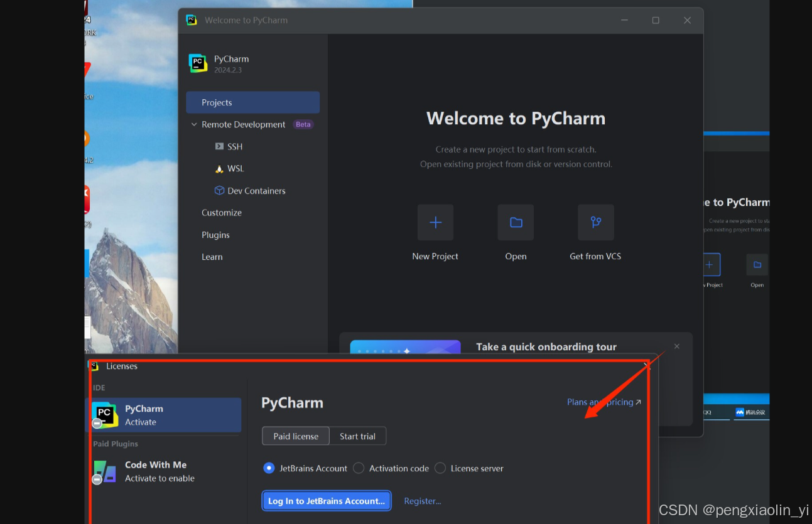
Task: Click the Open folder icon
Action: [515, 223]
